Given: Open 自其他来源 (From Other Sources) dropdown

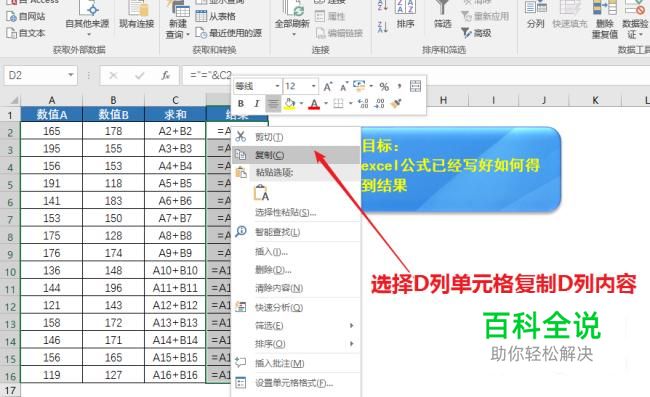Looking at the screenshot, I should (87, 20).
